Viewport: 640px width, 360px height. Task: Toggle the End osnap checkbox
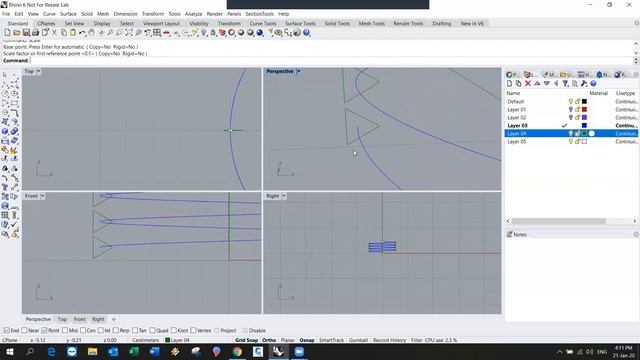(7, 330)
